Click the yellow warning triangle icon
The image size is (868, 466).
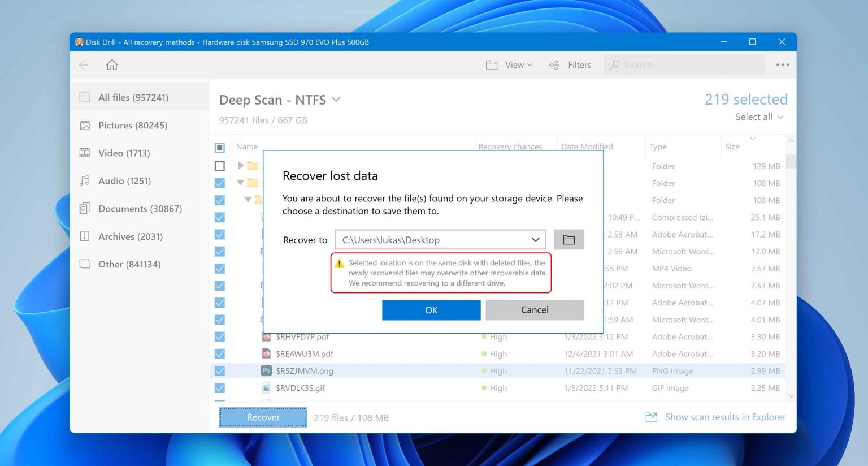[x=340, y=264]
